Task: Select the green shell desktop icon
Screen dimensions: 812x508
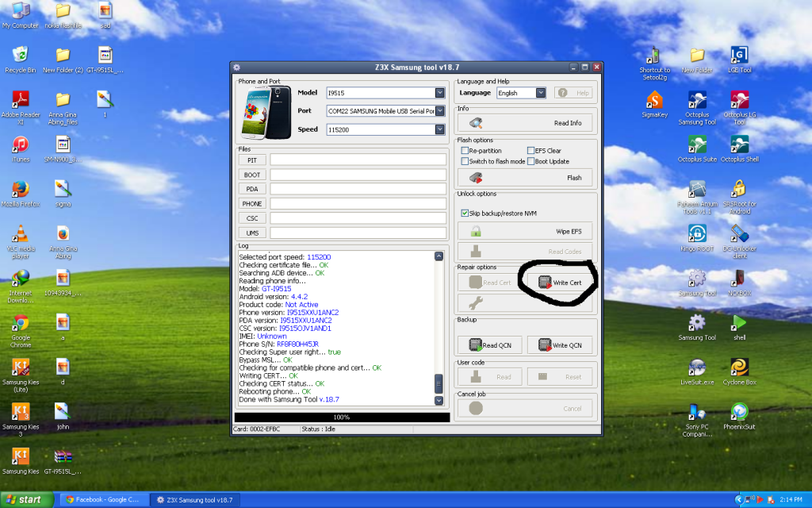Action: click(740, 327)
